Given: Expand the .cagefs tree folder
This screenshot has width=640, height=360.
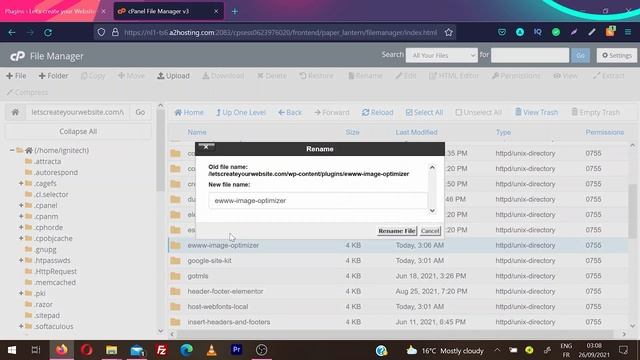Looking at the screenshot, I should pos(21,183).
